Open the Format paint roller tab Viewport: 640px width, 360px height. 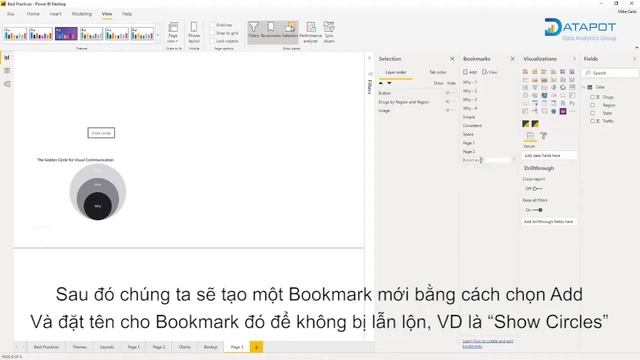pyautogui.click(x=543, y=136)
